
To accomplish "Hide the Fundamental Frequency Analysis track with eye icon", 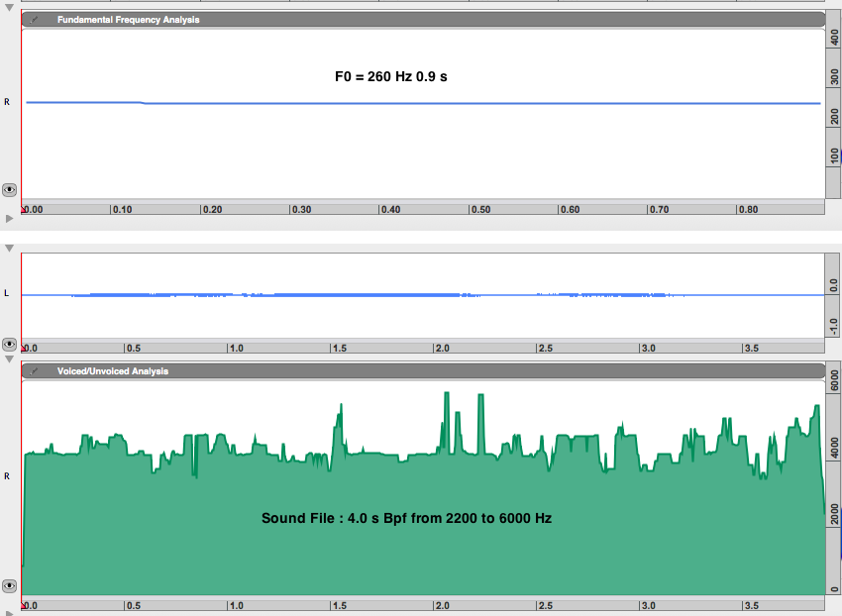I will pyautogui.click(x=9, y=189).
